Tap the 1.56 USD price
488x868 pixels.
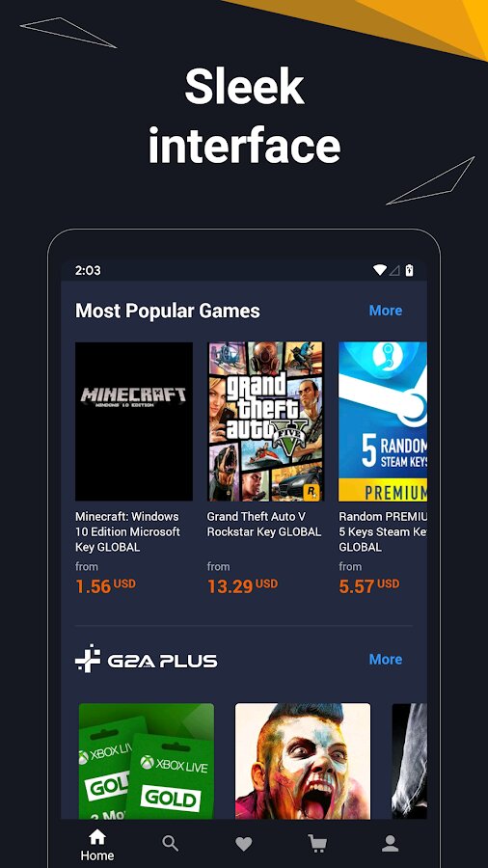[x=105, y=585]
